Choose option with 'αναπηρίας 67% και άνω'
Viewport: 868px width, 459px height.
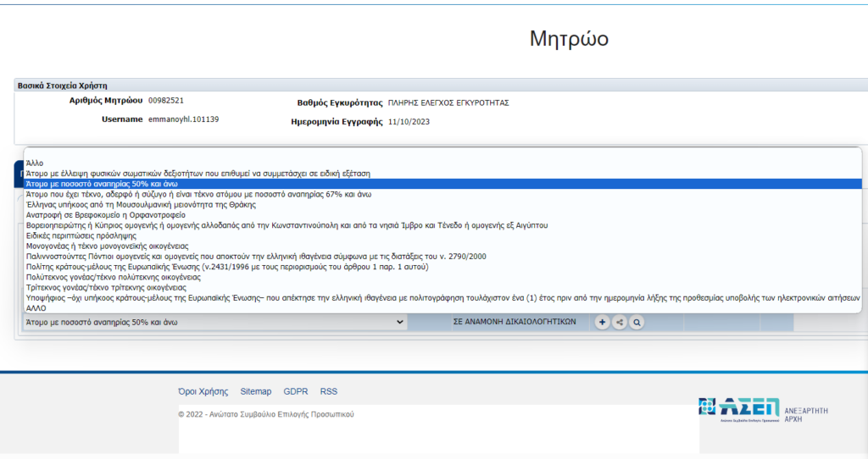coord(442,195)
